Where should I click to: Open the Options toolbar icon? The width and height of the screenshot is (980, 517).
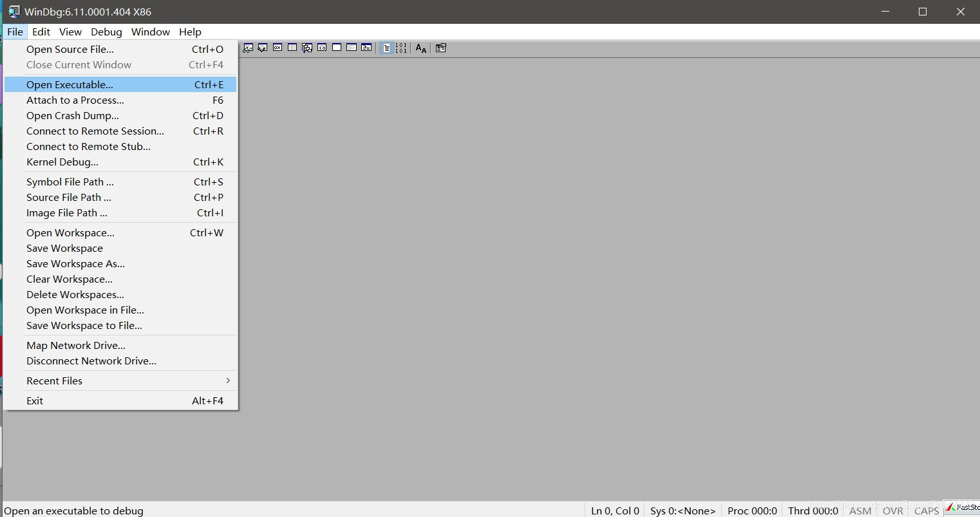click(x=441, y=48)
